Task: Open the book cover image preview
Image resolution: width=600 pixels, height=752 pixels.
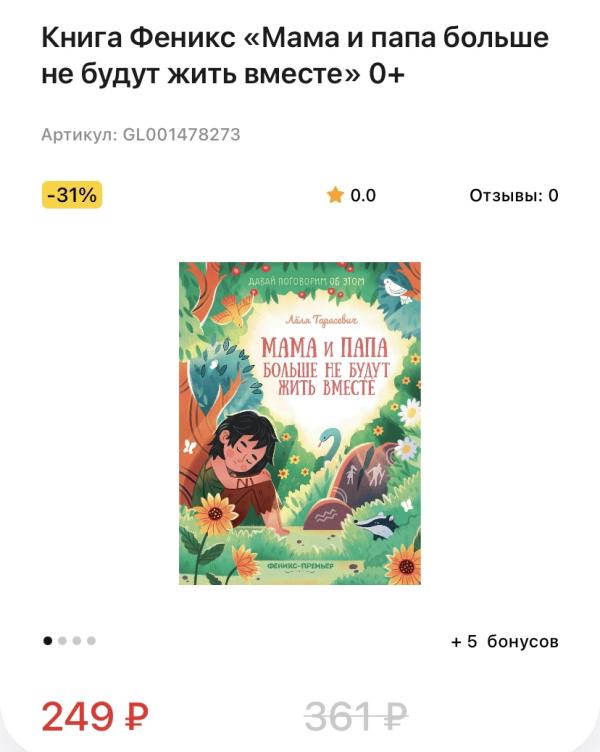Action: 300,423
